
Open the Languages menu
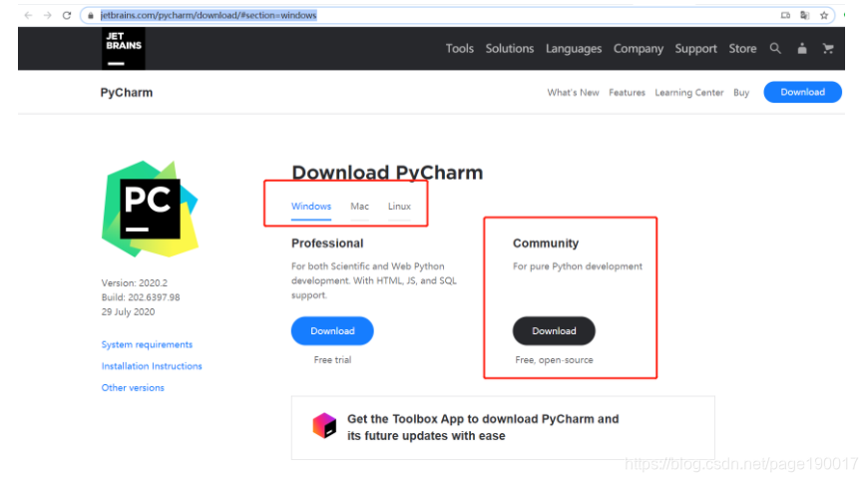[x=574, y=49]
